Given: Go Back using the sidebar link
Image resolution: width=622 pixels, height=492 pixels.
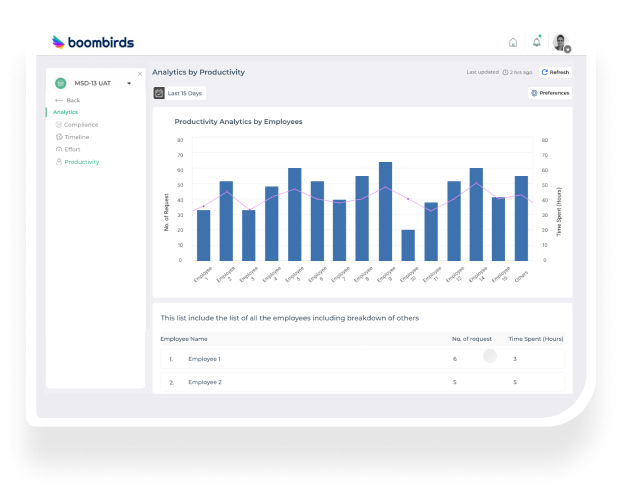Looking at the screenshot, I should [x=72, y=100].
